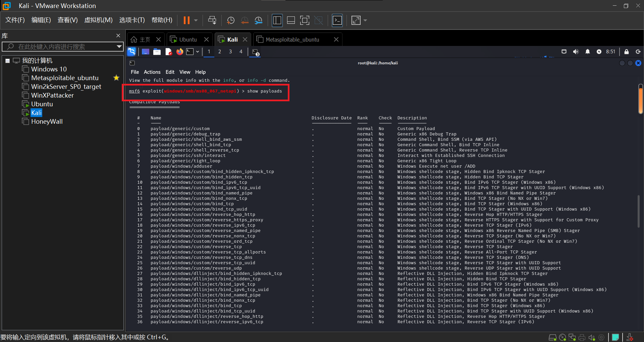Open the text editor from Kali panel
The width and height of the screenshot is (644, 342).
pyautogui.click(x=168, y=52)
